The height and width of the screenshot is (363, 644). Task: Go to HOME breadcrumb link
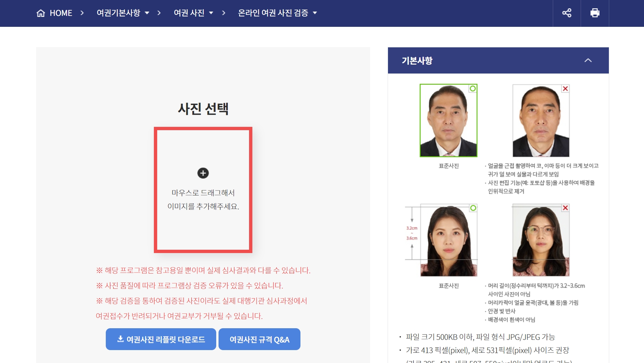click(61, 13)
